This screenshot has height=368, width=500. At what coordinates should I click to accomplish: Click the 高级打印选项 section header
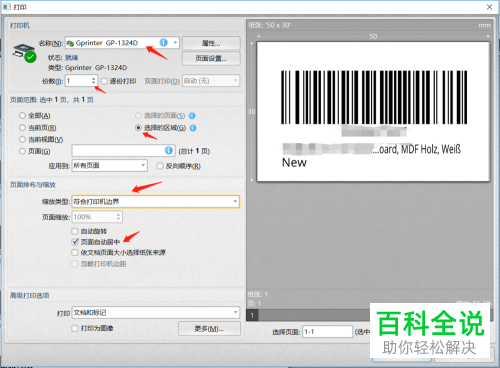point(29,295)
